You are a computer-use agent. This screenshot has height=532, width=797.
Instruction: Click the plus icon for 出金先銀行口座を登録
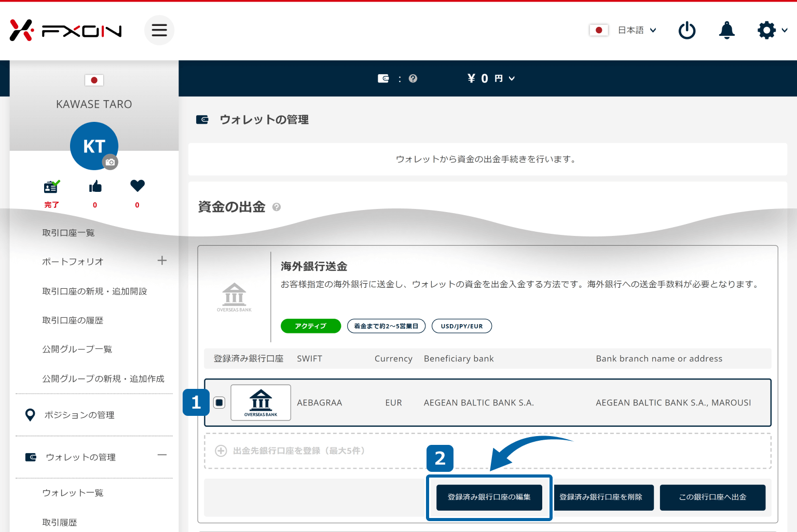pyautogui.click(x=221, y=451)
